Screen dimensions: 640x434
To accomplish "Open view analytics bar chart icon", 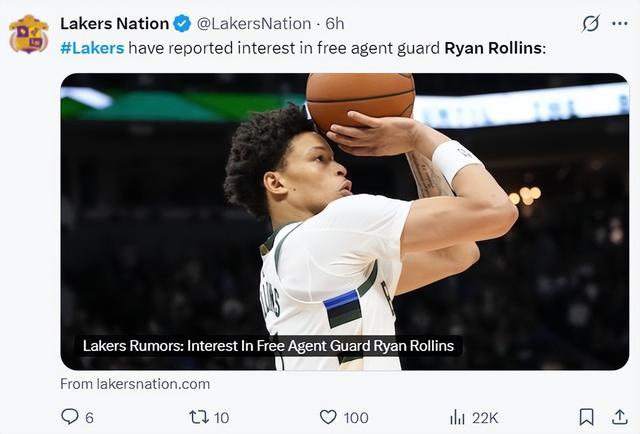I will [458, 417].
